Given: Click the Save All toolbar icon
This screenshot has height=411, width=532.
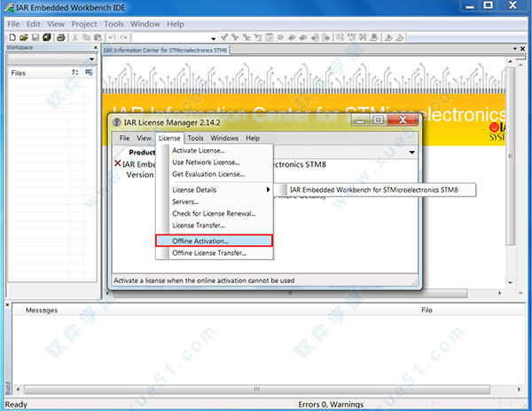Looking at the screenshot, I should [47, 37].
